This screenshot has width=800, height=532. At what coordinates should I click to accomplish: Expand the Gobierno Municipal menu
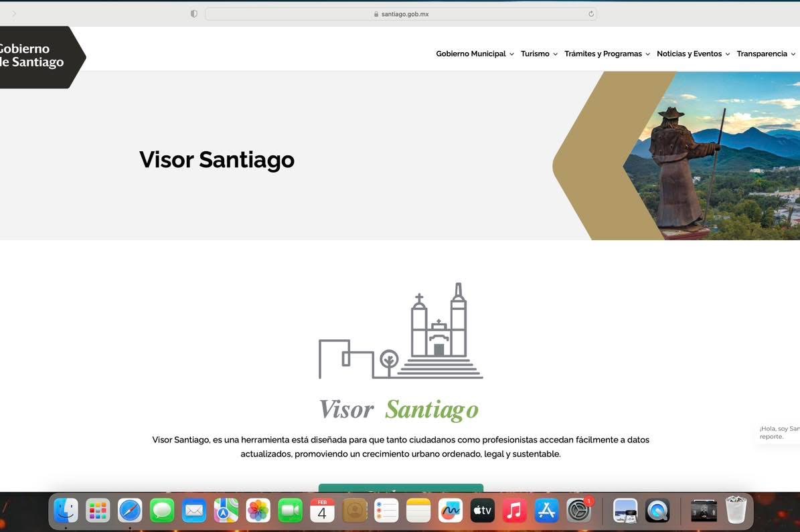point(475,54)
